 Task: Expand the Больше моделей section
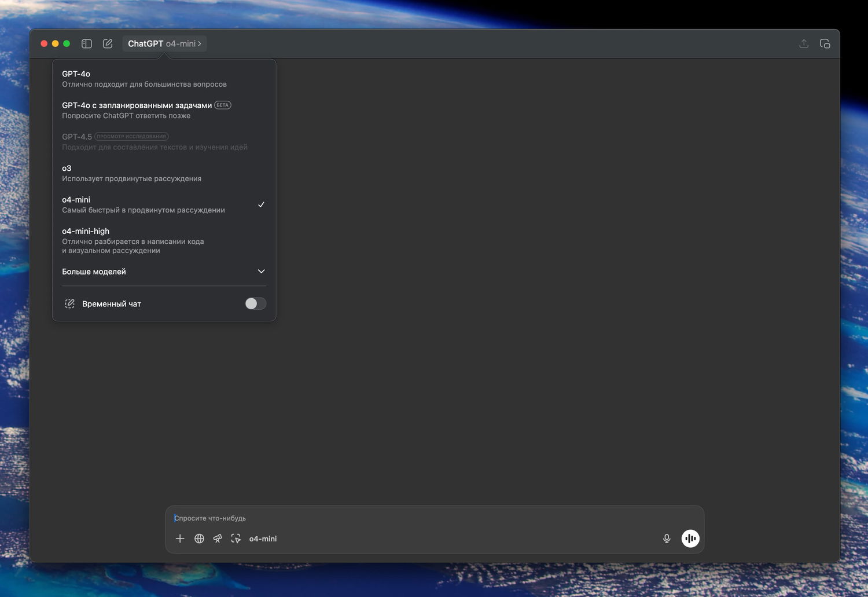[164, 272]
